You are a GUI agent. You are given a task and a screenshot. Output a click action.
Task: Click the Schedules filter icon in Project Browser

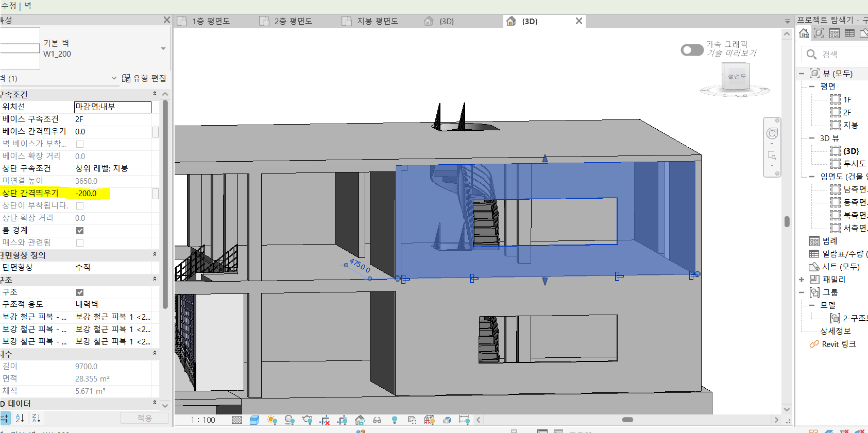(849, 33)
